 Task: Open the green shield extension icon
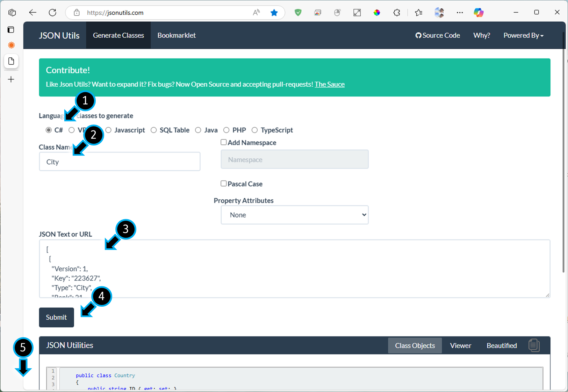pos(298,13)
